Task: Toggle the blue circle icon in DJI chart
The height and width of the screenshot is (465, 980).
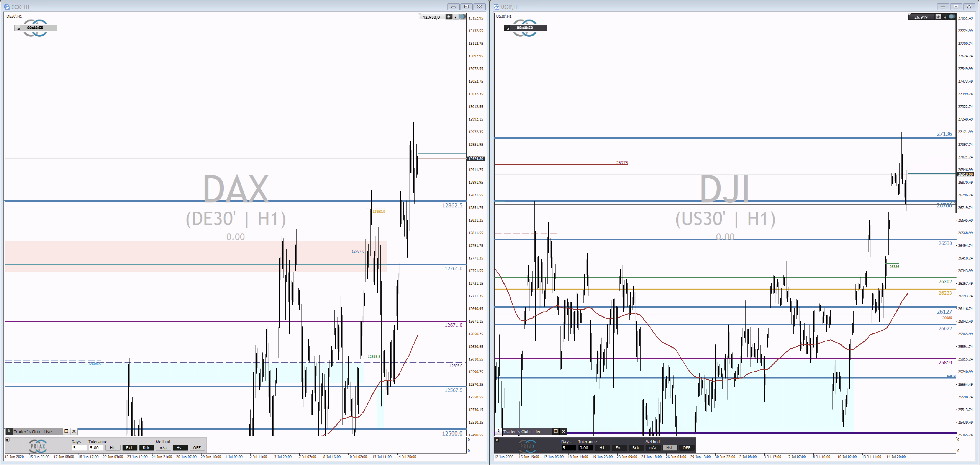Action: coord(952,17)
